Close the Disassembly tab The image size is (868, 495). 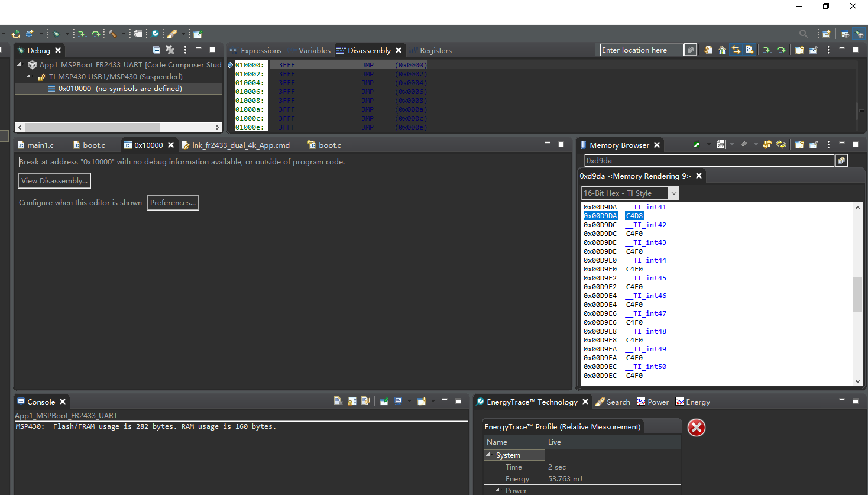[x=399, y=51]
